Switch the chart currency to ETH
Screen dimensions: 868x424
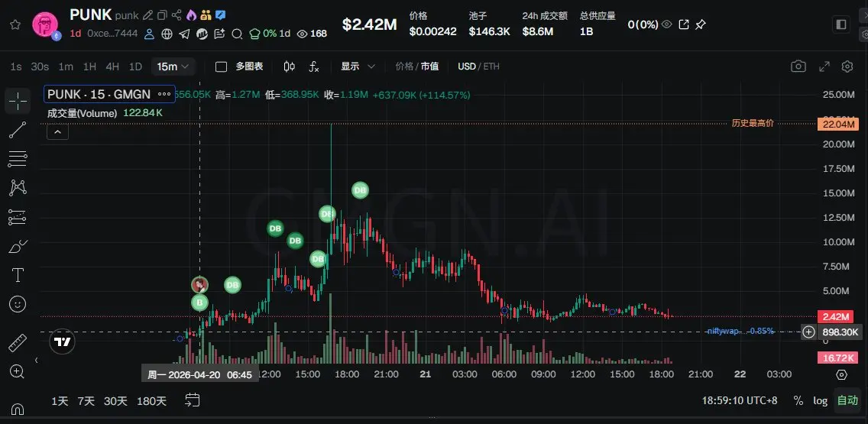coord(491,66)
